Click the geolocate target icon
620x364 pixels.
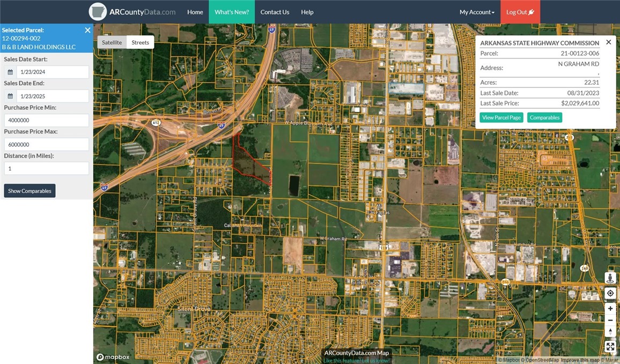610,293
